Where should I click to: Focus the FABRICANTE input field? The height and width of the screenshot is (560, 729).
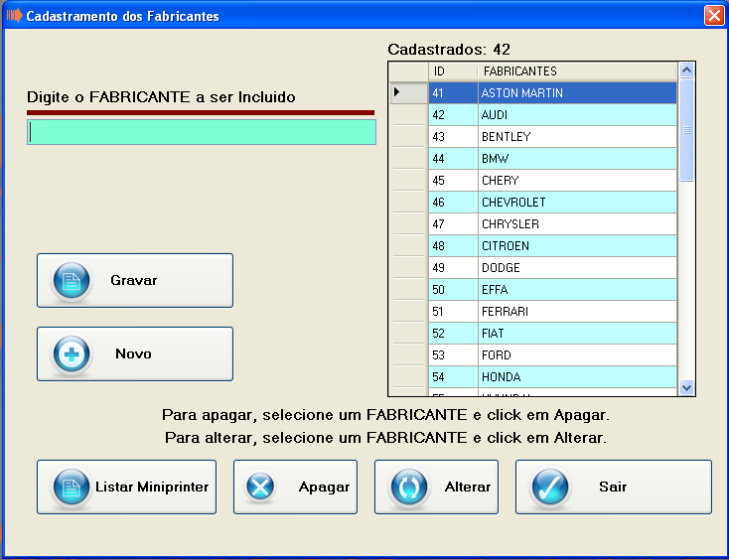[x=202, y=132]
